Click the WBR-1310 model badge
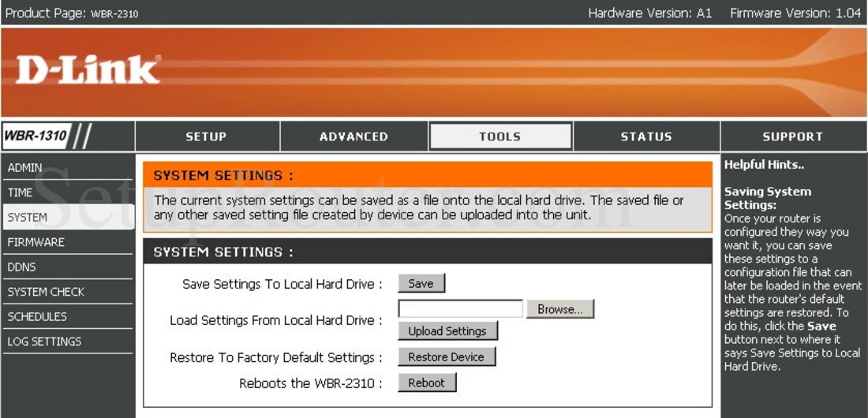 [36, 136]
